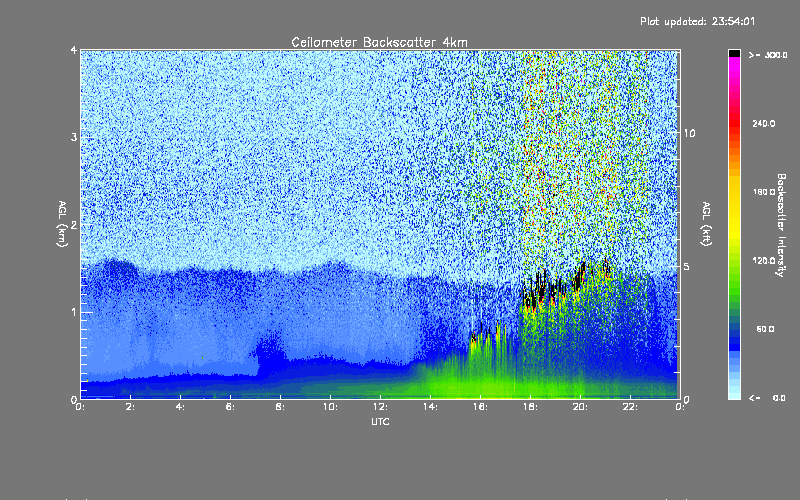
Task: Select the "60.0" colorbar value
Action: (x=765, y=329)
